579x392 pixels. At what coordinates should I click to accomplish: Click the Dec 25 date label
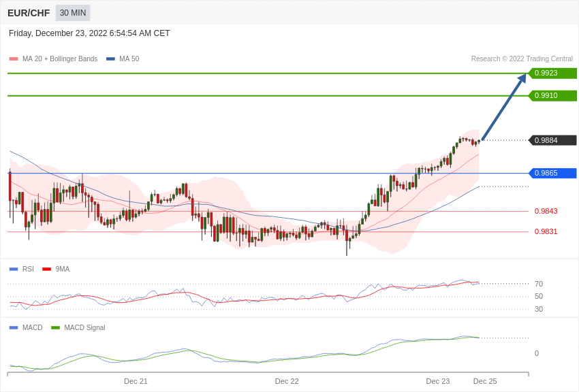(x=485, y=381)
